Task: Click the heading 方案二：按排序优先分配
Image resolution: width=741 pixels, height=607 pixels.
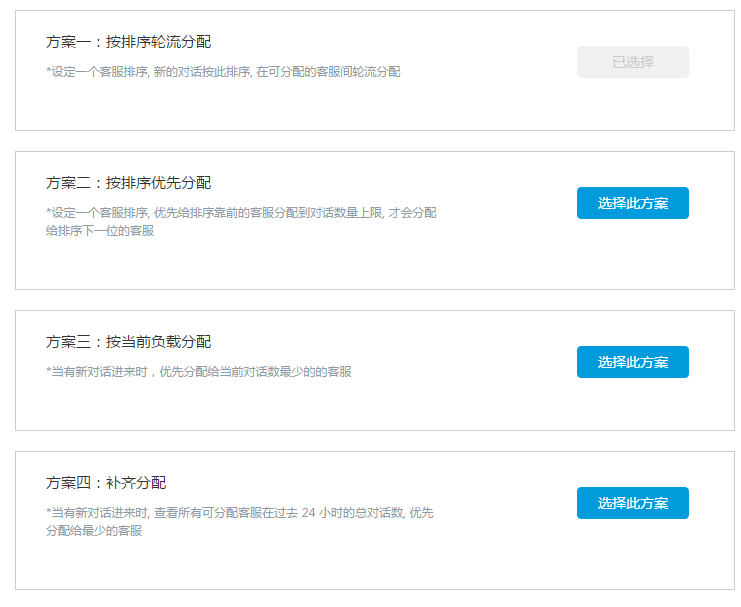Action: pos(129,183)
